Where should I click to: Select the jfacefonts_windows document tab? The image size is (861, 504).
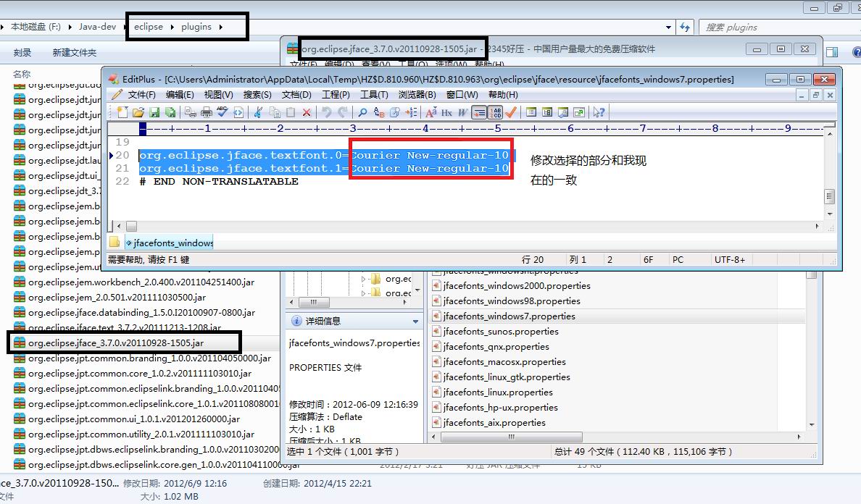[169, 243]
